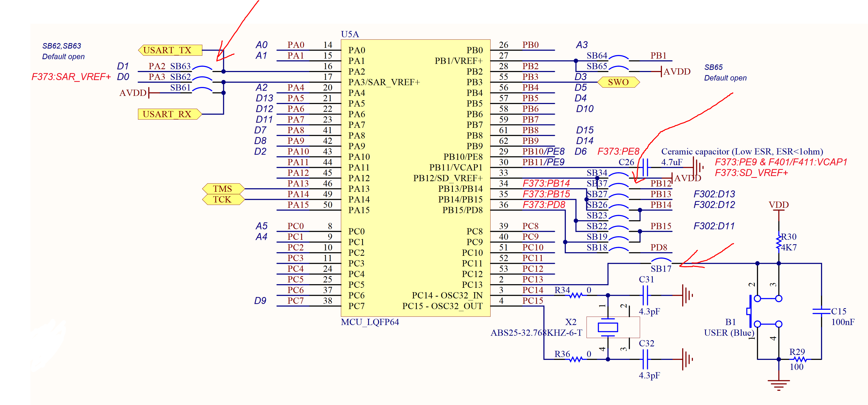Image resolution: width=868 pixels, height=405 pixels.
Task: Select solder bridge SB64
Action: [619, 58]
